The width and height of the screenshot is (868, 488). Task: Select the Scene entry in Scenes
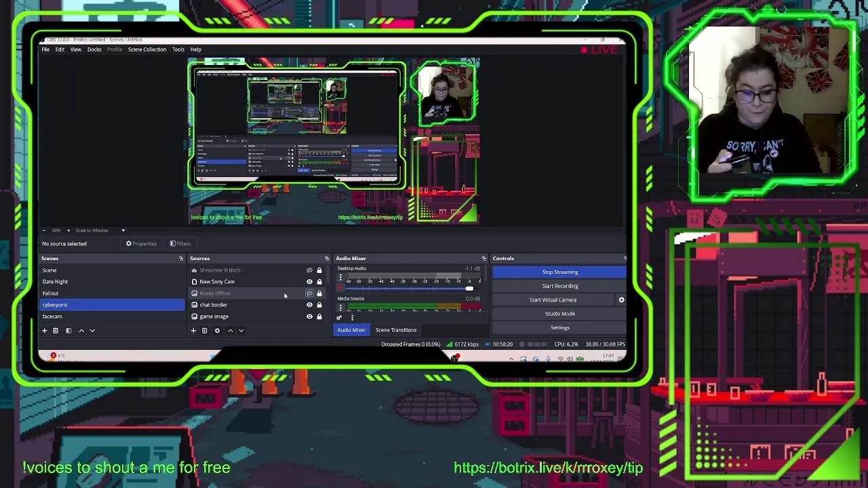pyautogui.click(x=112, y=270)
